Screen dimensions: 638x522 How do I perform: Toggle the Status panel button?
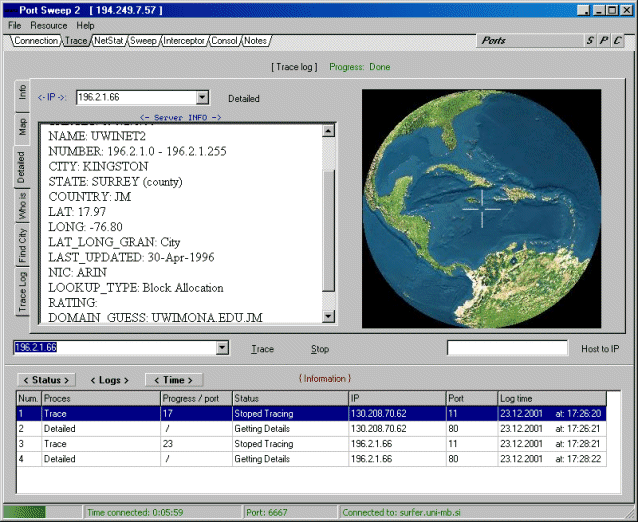click(x=46, y=380)
